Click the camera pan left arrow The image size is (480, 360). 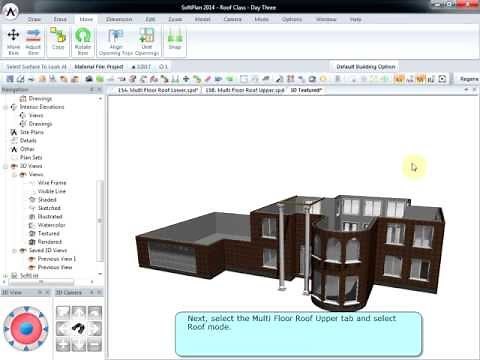point(63,329)
